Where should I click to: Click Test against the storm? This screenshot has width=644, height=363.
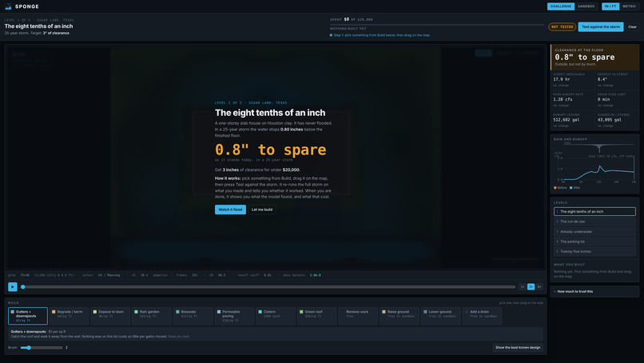tap(601, 26)
